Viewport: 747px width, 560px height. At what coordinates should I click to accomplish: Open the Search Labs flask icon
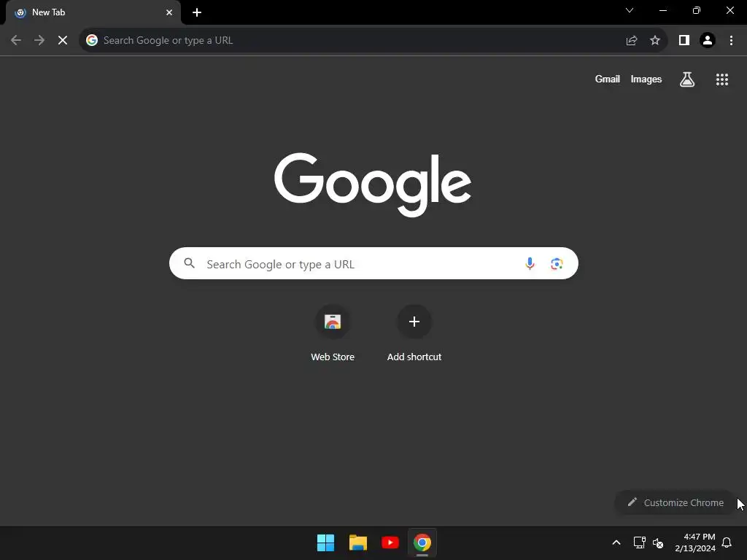[x=687, y=79]
